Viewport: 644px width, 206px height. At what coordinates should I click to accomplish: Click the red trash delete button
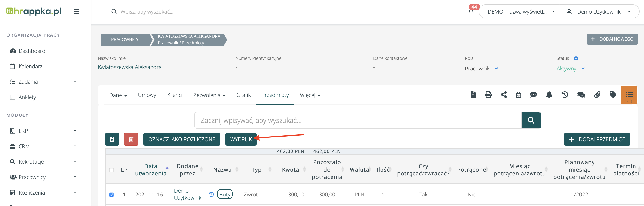pos(131,139)
